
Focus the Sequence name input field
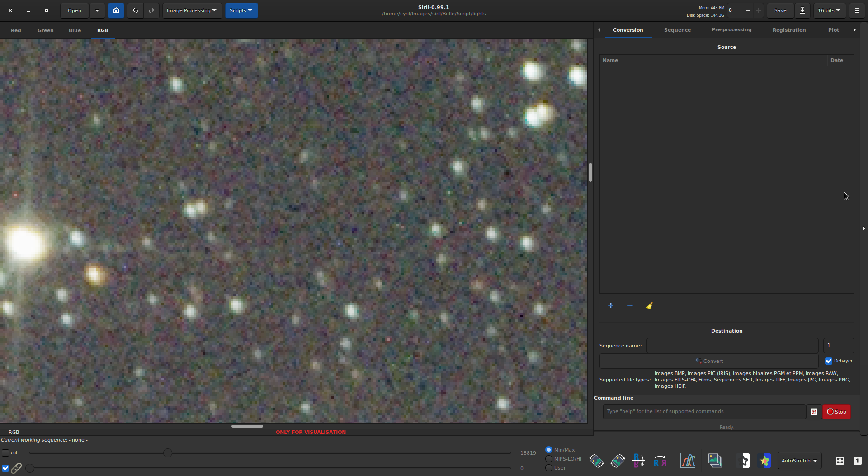732,346
